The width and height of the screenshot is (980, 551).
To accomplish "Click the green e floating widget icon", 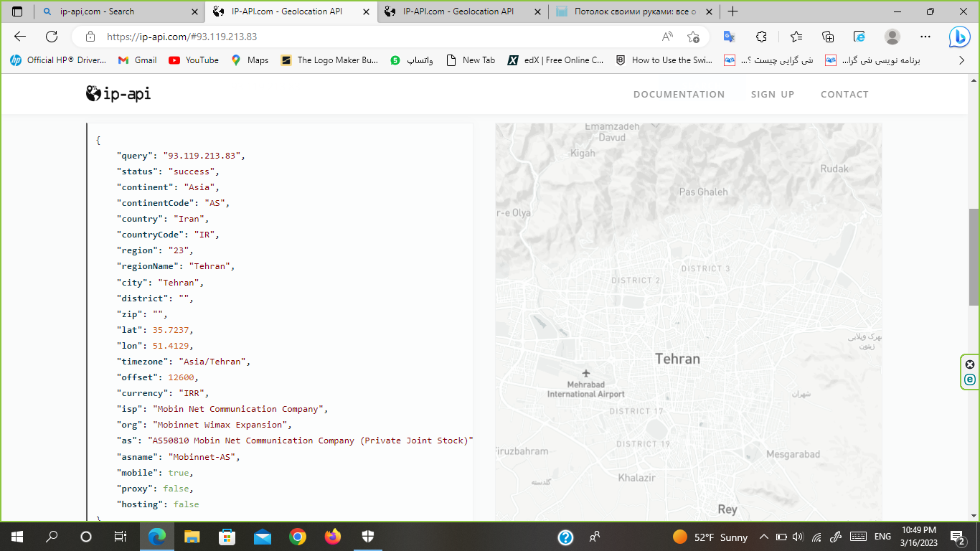I will 970,380.
